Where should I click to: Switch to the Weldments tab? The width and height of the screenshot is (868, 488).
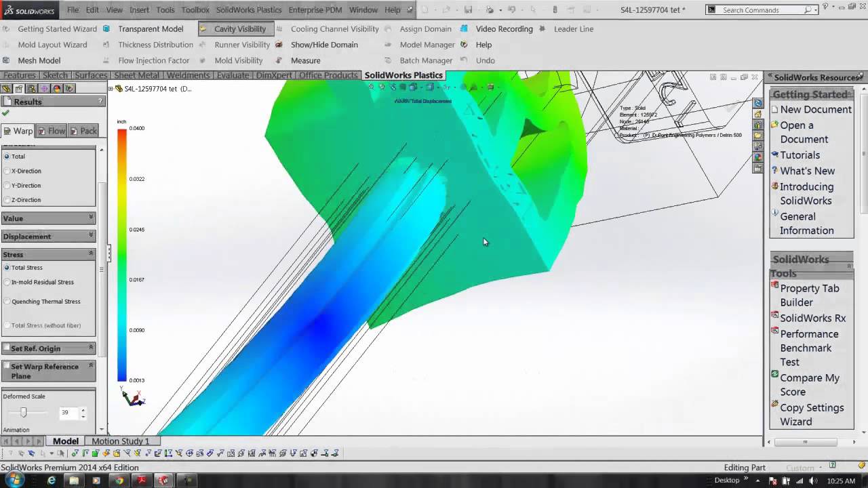188,75
